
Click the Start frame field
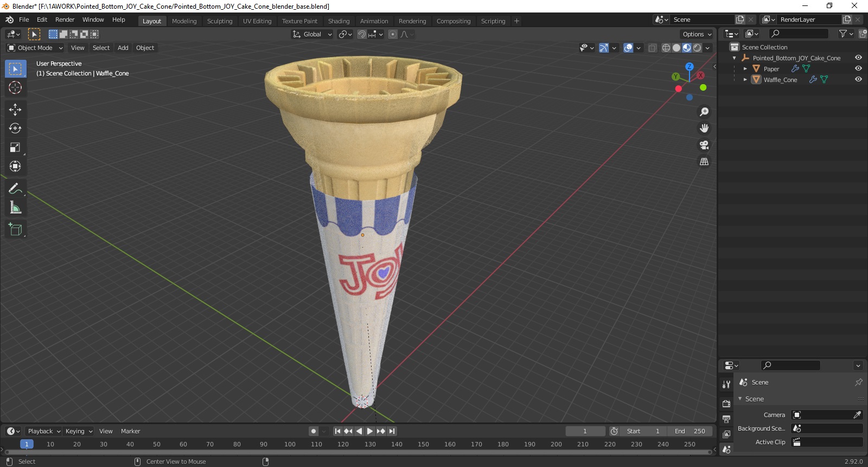643,431
